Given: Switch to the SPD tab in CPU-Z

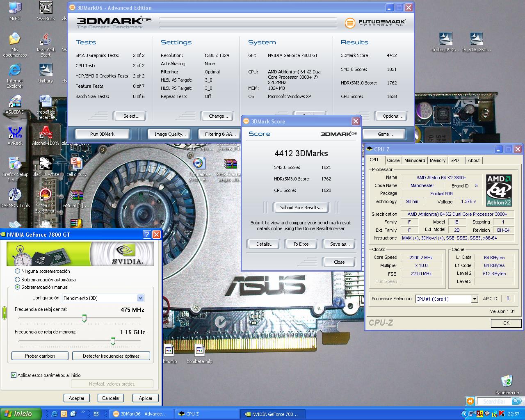Looking at the screenshot, I should pyautogui.click(x=454, y=160).
